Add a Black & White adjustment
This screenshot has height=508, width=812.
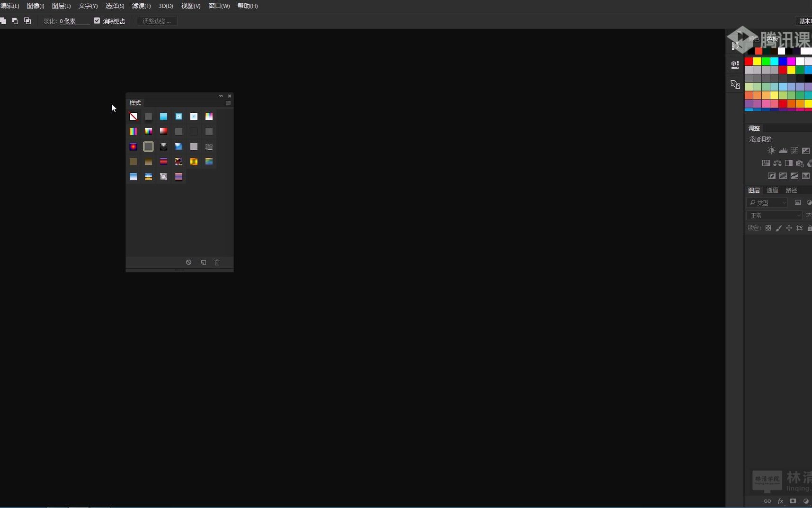pyautogui.click(x=789, y=163)
